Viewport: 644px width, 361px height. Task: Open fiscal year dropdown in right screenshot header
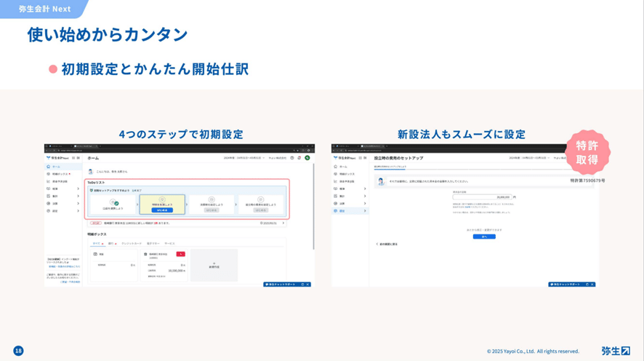[529, 158]
